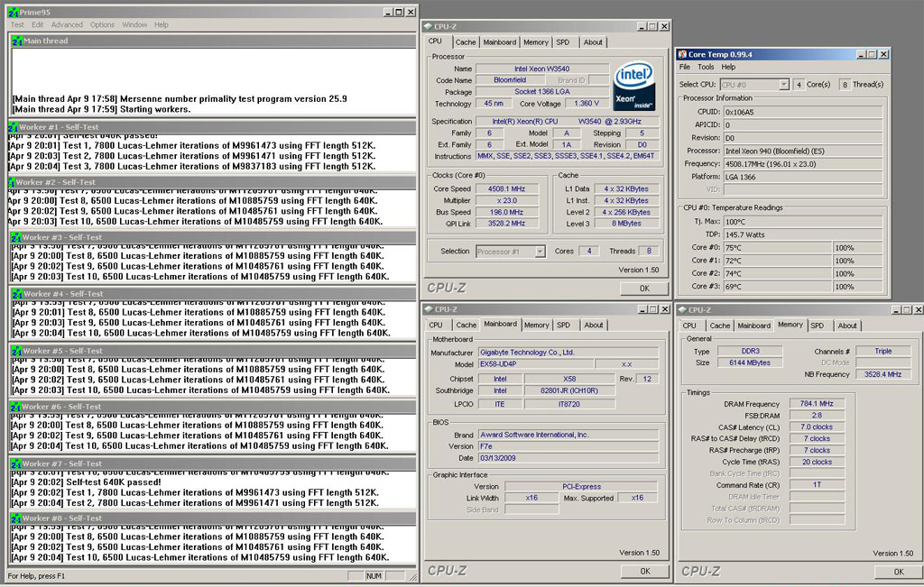Click the Core Temp title bar thermometer icon
The height and width of the screenshot is (587, 924).
tap(682, 54)
